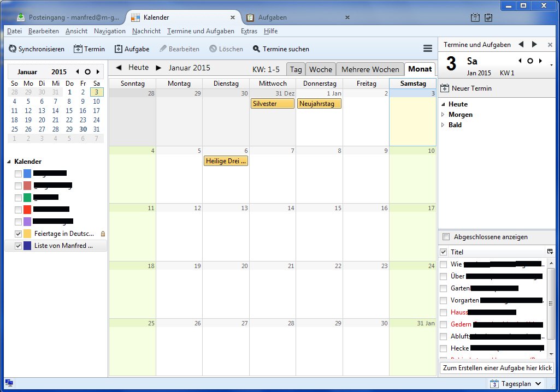The image size is (560, 392).
Task: Jump to today circle in today pane
Action: point(530,61)
